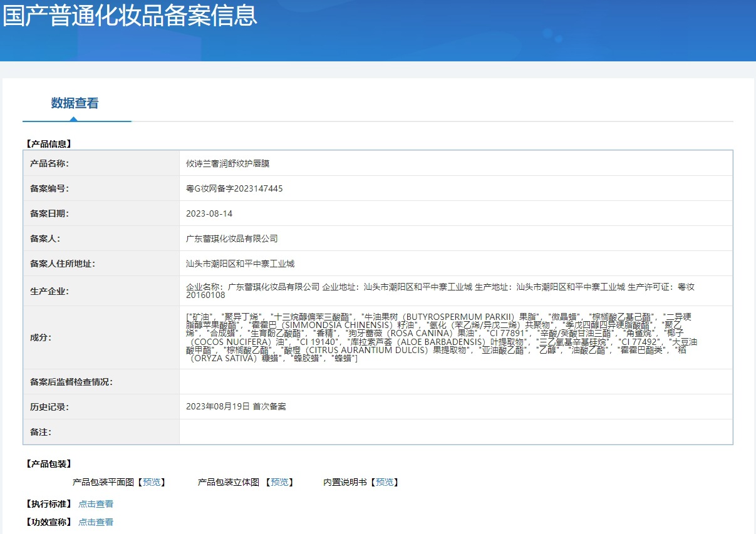756x534 pixels.
Task: Click the 【功效宣称】 heading
Action: [x=49, y=522]
